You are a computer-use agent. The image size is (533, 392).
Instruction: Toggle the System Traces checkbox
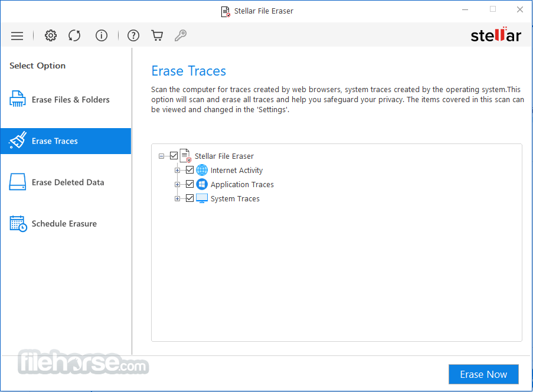(189, 198)
